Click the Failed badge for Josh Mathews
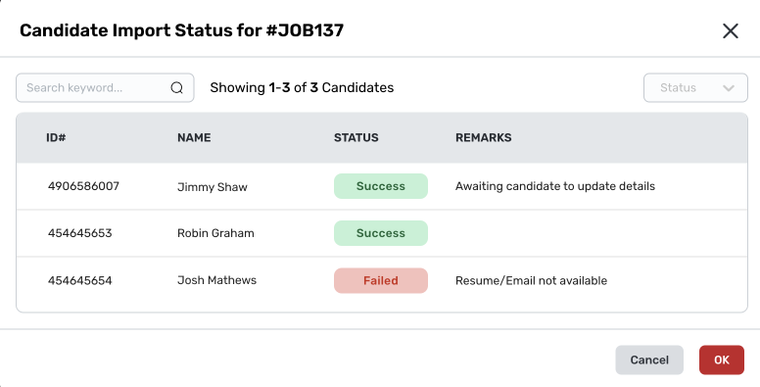760x387 pixels. point(381,280)
